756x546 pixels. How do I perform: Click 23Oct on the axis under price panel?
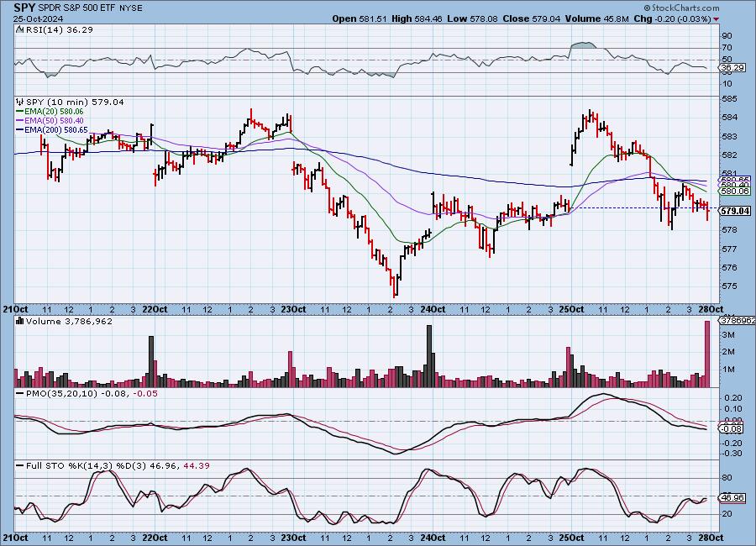coord(293,309)
